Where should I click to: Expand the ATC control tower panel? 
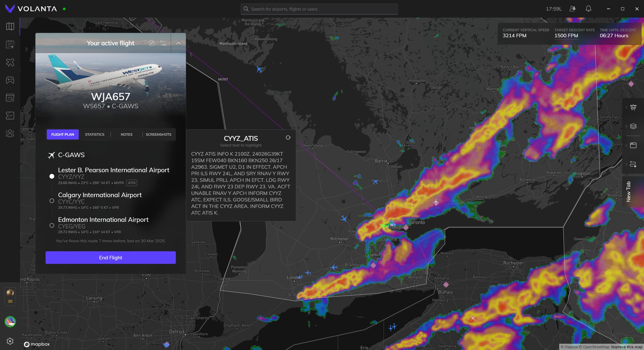(633, 107)
